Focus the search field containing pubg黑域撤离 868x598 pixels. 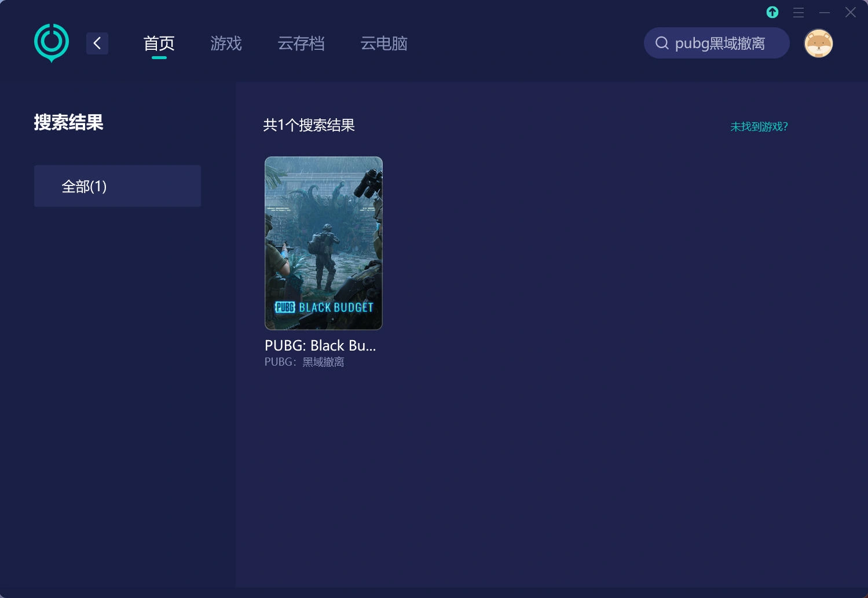(720, 43)
